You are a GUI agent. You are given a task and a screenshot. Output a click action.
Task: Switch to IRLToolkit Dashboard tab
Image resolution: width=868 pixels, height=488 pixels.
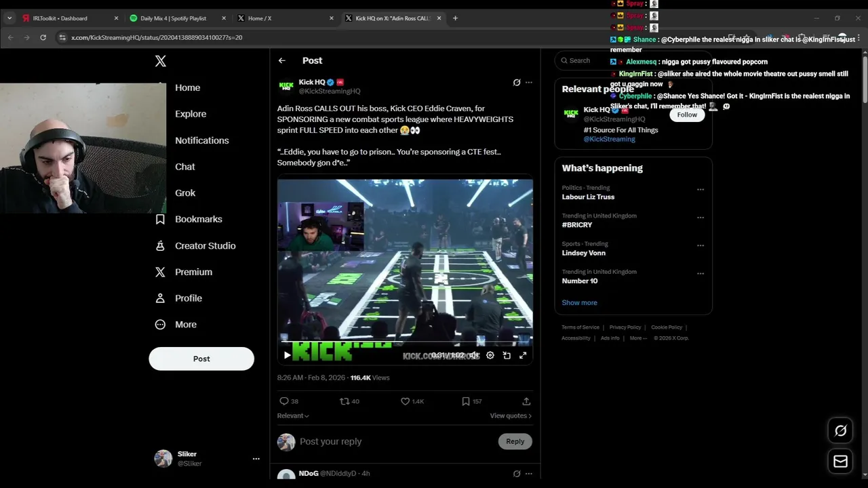[71, 18]
